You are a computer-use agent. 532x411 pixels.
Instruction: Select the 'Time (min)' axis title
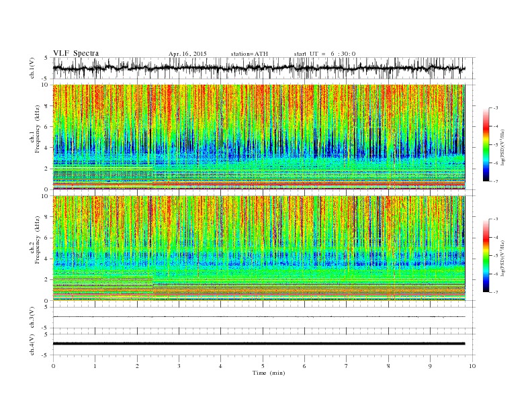269,373
